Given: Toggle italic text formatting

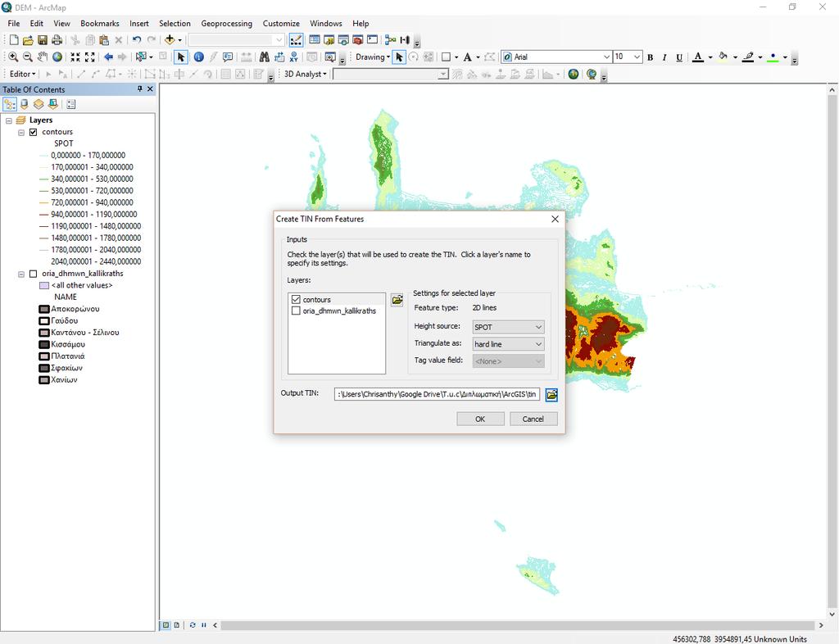Looking at the screenshot, I should 664,57.
